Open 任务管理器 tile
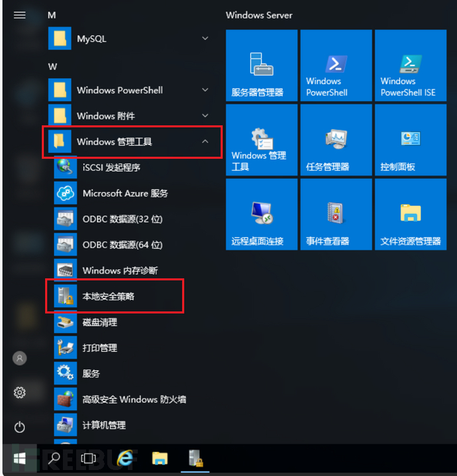Viewport: 457px width, 476px height. click(336, 140)
